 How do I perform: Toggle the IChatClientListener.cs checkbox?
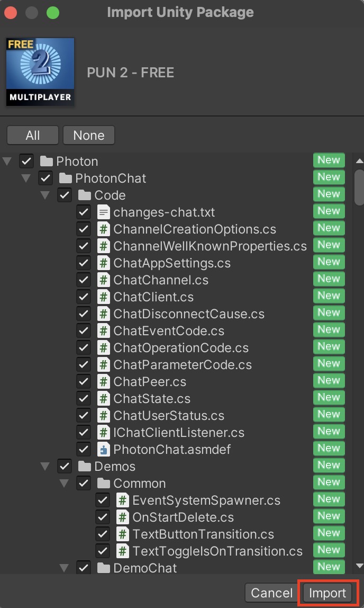83,432
